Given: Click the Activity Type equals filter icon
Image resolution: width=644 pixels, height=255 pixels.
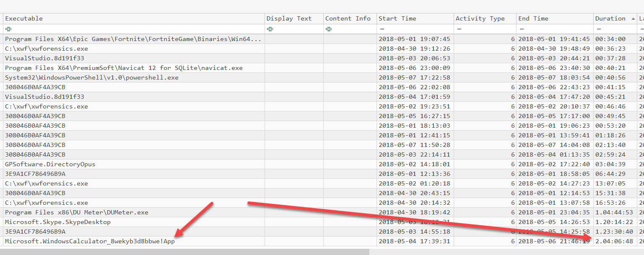Looking at the screenshot, I should point(460,29).
